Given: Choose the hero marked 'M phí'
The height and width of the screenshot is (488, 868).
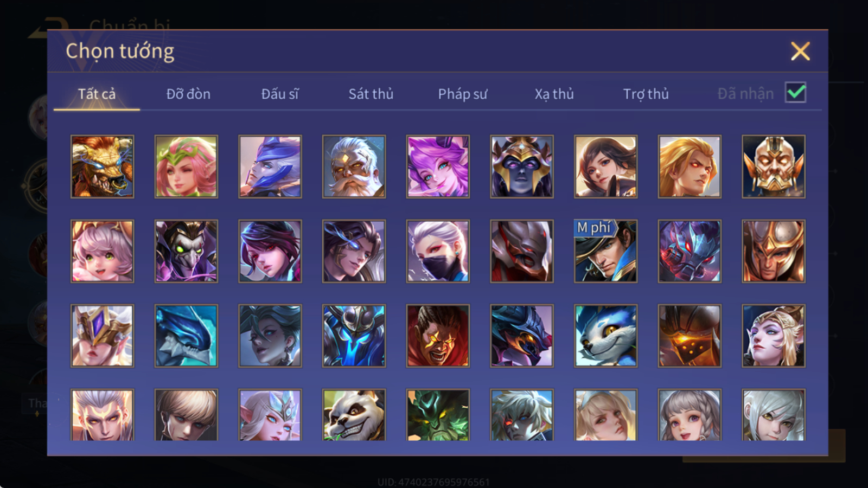Looking at the screenshot, I should pyautogui.click(x=606, y=251).
